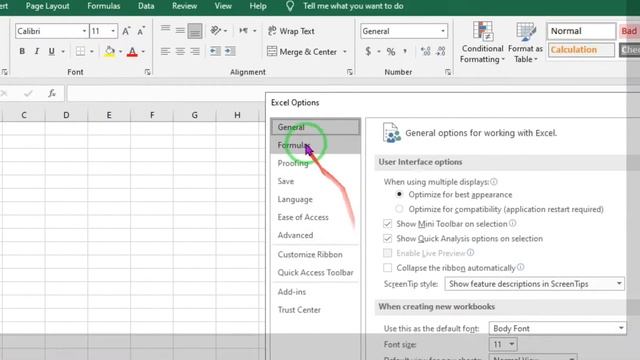
Task: Align text left
Action: [x=165, y=51]
